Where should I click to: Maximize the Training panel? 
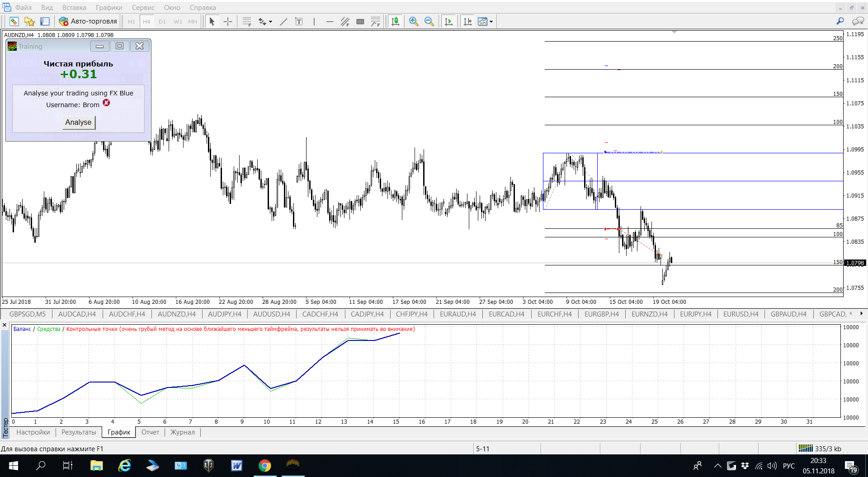pos(119,46)
